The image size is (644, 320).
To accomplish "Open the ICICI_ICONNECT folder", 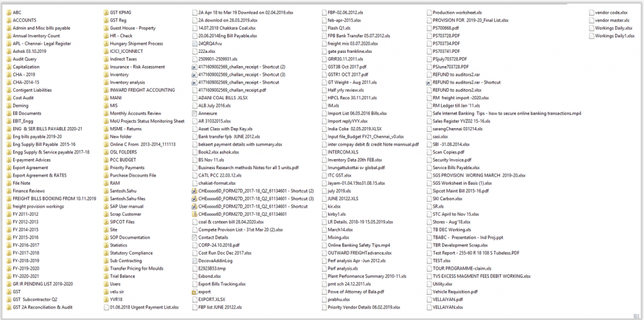I will click(x=128, y=52).
